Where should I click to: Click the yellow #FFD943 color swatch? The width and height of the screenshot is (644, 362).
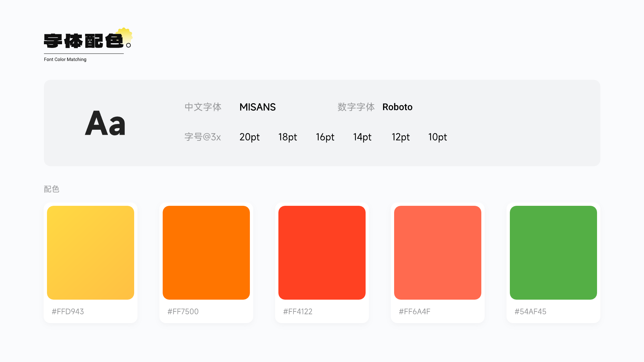[x=91, y=252]
